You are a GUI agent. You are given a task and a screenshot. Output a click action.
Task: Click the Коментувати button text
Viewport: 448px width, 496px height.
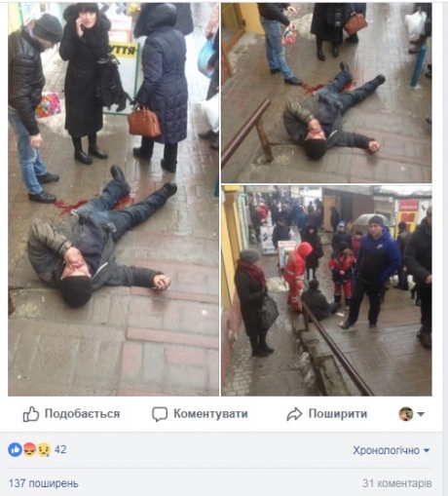[210, 414]
